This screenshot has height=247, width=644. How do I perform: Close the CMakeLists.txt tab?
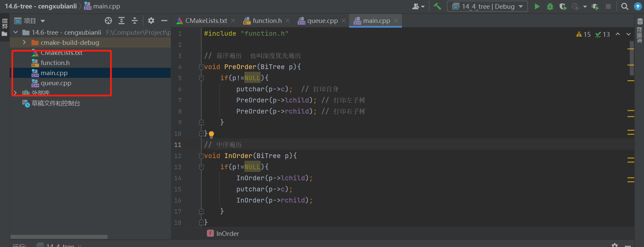pyautogui.click(x=233, y=21)
